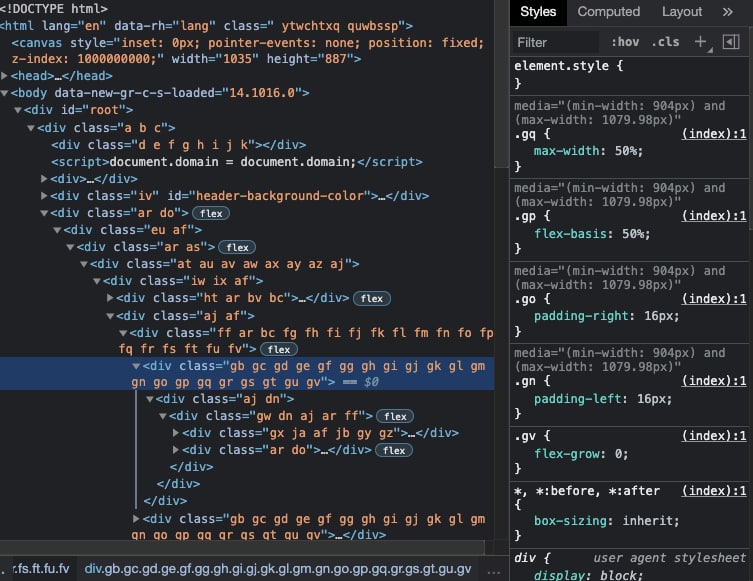Collapse the div id="root" node
The image size is (753, 581).
pos(18,110)
